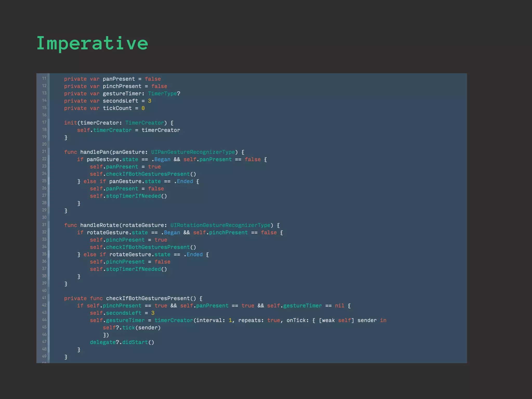The width and height of the screenshot is (532, 399).
Task: Click 'init(timerCreator: TimerCreator) {' line
Action: (119, 123)
